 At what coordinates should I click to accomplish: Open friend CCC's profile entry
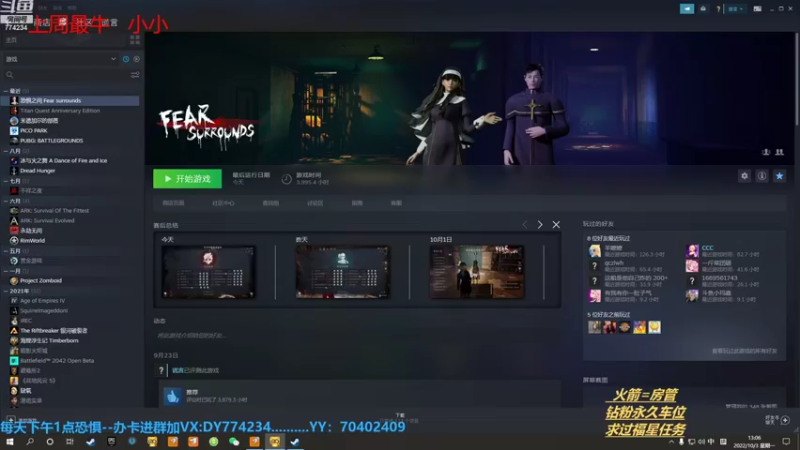pos(724,251)
